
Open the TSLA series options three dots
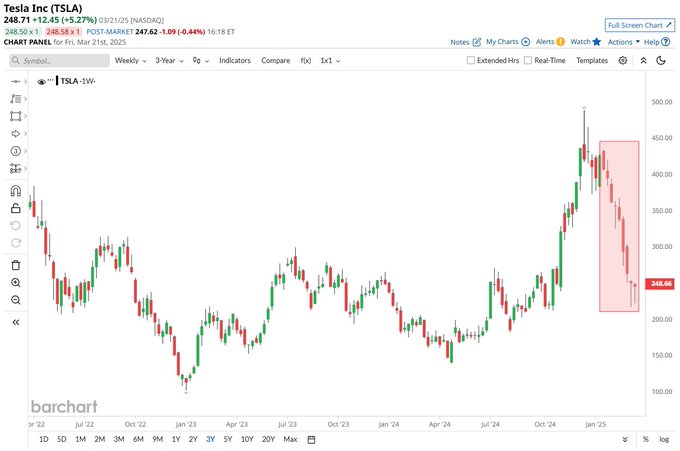[50, 81]
